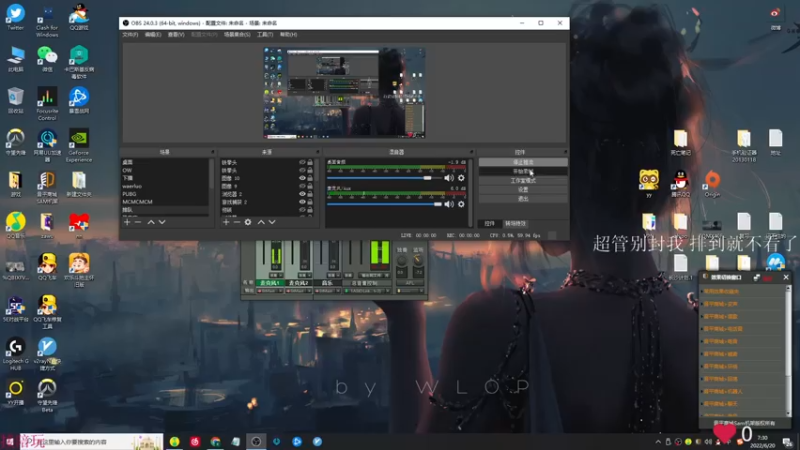The image size is (800, 450).
Task: Add a new scene in OBS Scenes panel
Action: 127,222
